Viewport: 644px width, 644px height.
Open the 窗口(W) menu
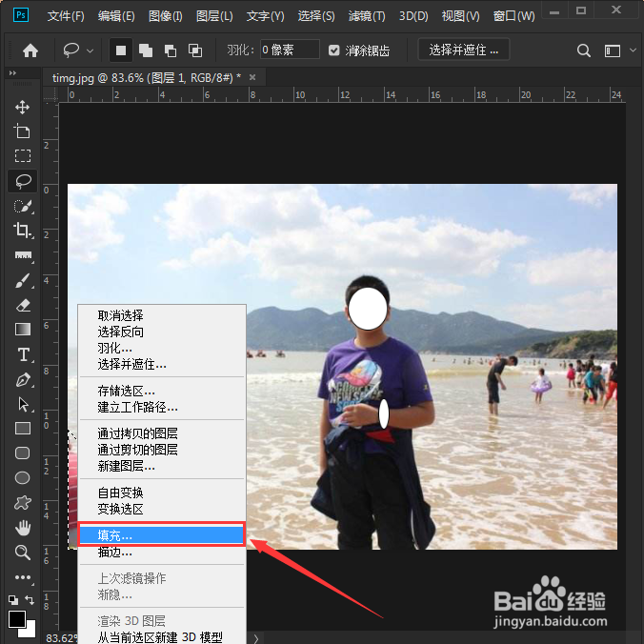click(513, 16)
